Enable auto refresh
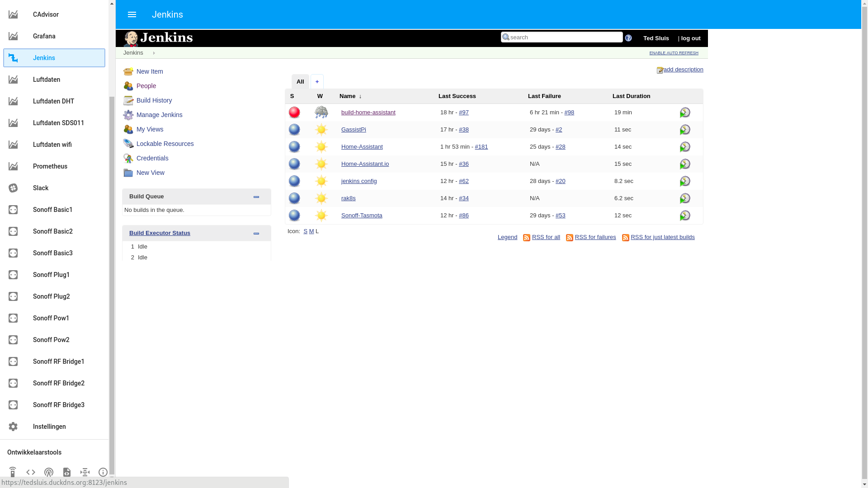 coord(674,53)
